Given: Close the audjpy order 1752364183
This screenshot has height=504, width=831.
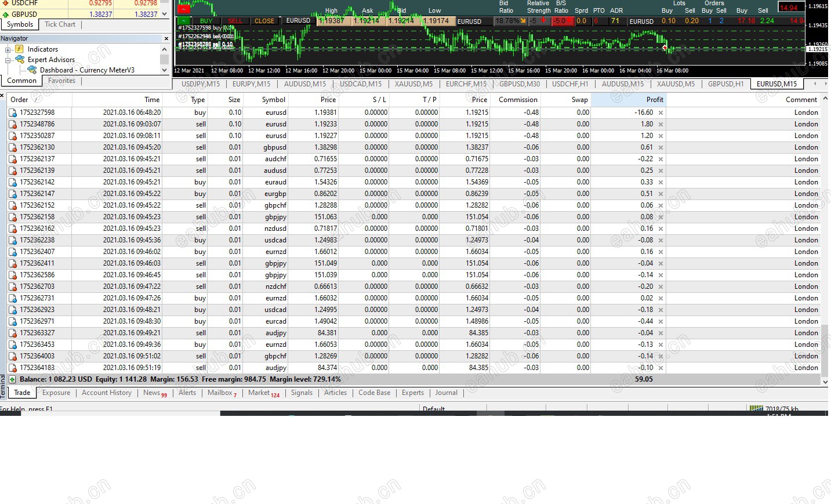Looking at the screenshot, I should click(x=661, y=368).
